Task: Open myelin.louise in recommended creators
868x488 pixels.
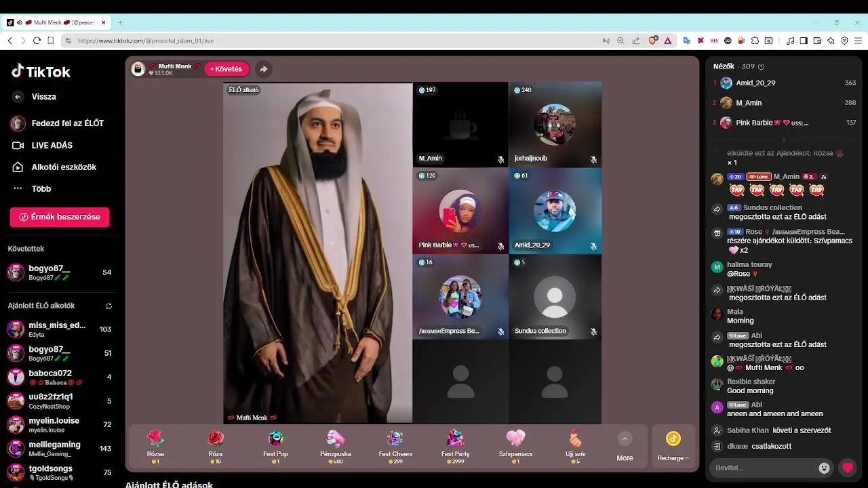Action: pos(60,425)
